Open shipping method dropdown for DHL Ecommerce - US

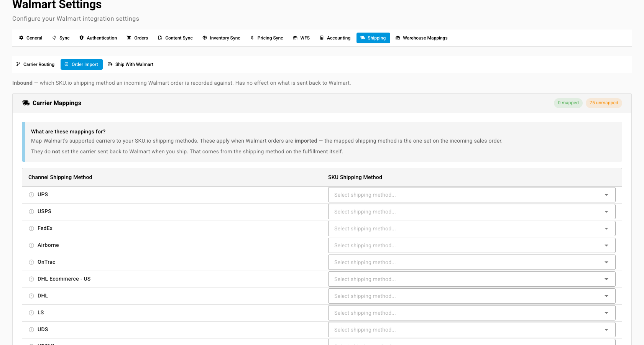(x=472, y=279)
